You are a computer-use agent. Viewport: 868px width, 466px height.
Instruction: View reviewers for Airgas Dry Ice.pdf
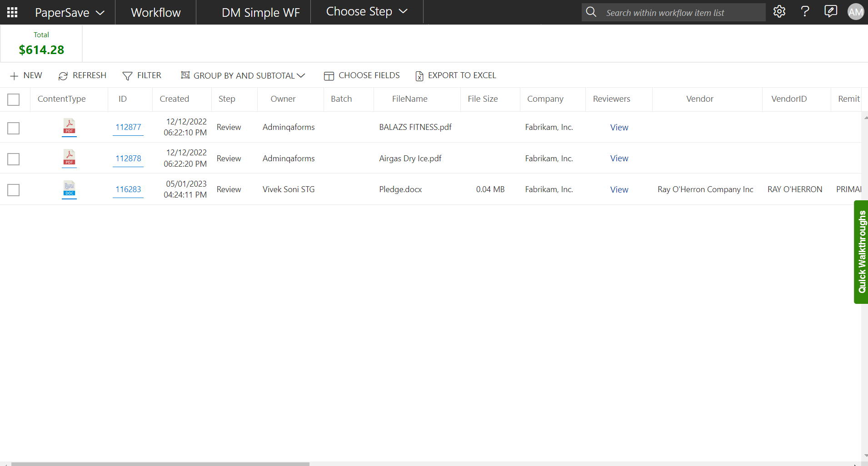click(619, 158)
